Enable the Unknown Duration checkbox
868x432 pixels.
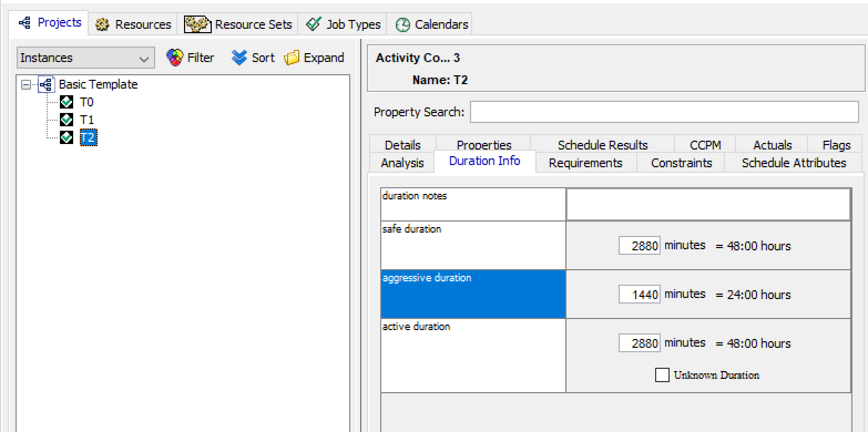[x=662, y=375]
